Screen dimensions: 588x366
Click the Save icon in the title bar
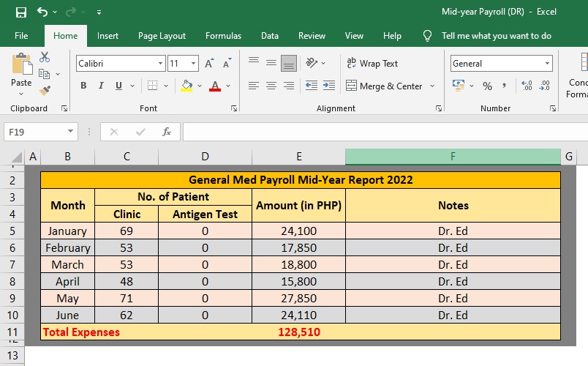pyautogui.click(x=21, y=12)
